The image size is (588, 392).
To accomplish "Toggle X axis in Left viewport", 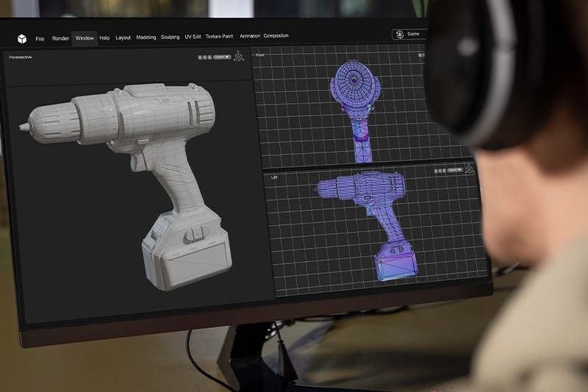I will pyautogui.click(x=436, y=171).
